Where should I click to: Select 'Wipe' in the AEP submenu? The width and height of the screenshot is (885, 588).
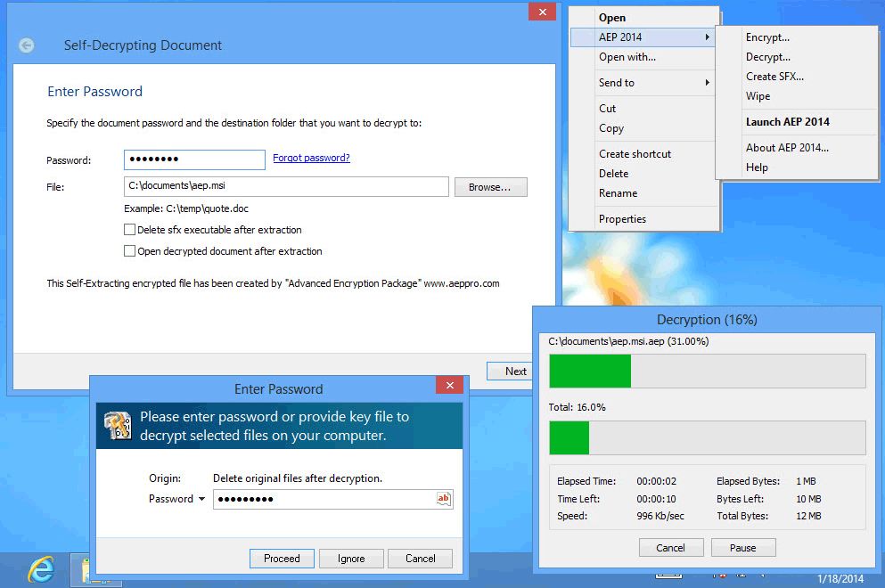pyautogui.click(x=758, y=96)
